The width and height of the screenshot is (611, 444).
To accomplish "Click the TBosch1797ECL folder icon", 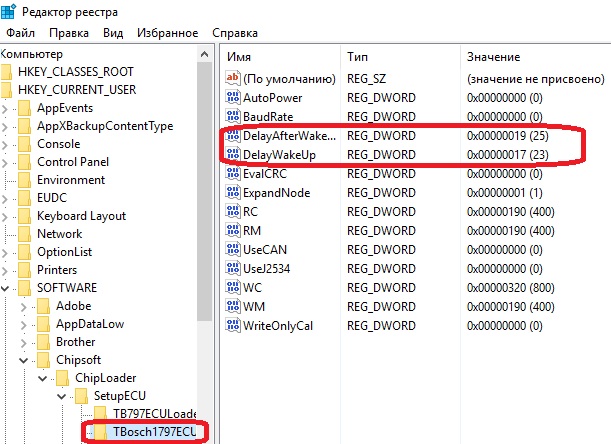I will click(99, 432).
